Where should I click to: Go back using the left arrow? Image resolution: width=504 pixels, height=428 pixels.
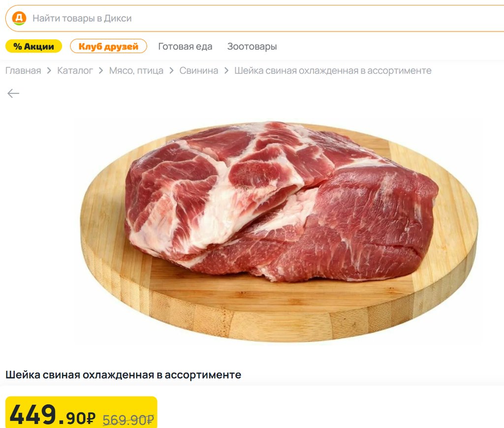coord(13,93)
